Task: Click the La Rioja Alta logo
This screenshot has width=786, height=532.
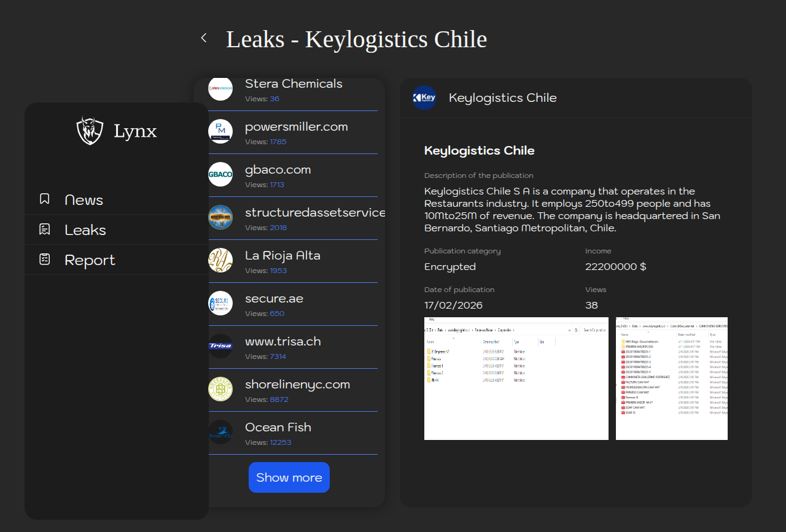Action: (x=220, y=260)
